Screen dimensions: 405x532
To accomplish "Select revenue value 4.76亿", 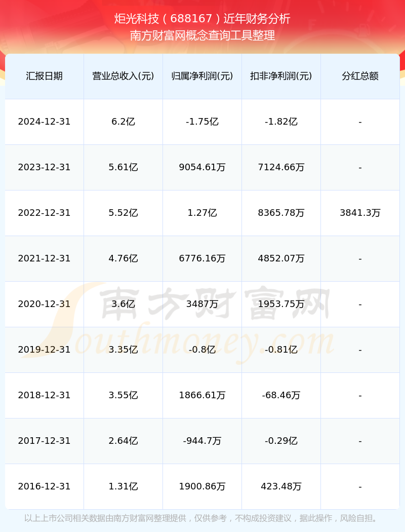I will 123,258.
